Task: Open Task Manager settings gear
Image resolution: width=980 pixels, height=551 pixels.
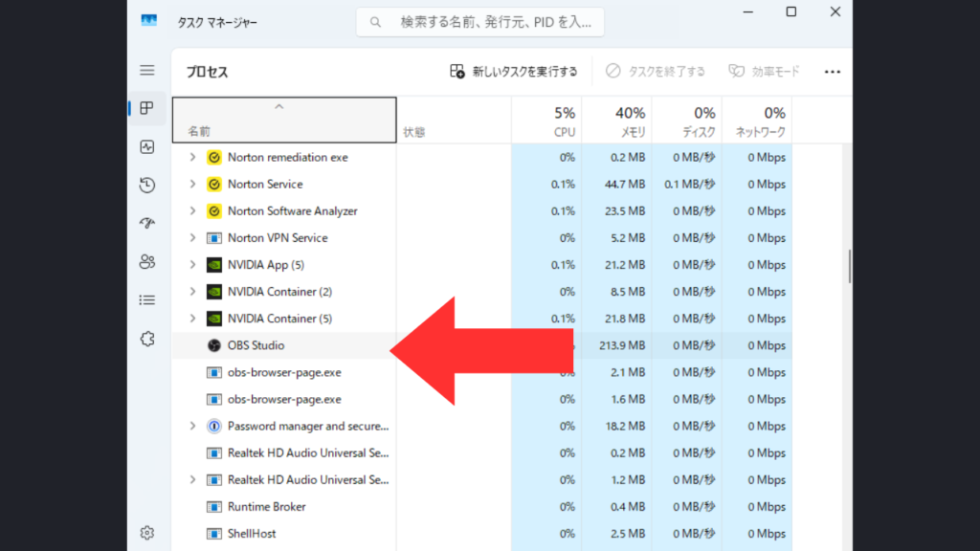Action: pos(146,533)
